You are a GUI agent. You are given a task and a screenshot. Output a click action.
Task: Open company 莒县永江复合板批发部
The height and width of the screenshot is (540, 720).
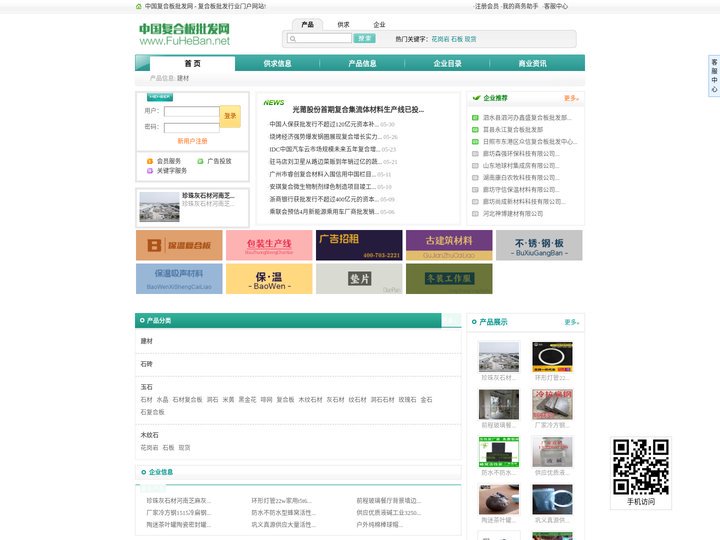click(x=513, y=129)
